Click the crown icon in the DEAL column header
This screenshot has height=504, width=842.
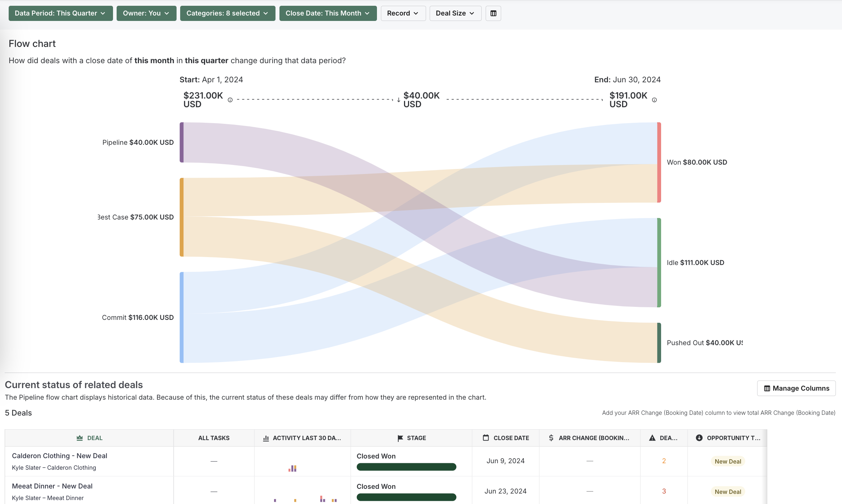pos(79,438)
